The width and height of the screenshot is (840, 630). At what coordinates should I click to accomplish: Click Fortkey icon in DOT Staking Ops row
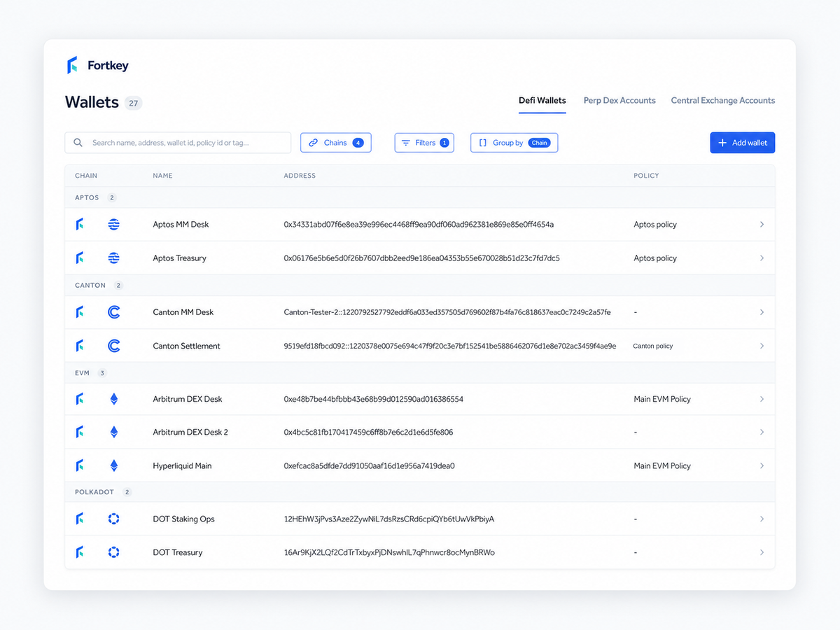[x=80, y=519]
